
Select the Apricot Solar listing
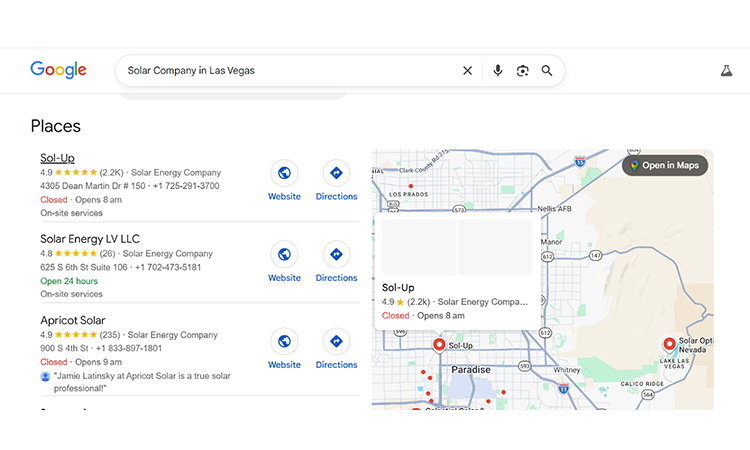point(72,320)
